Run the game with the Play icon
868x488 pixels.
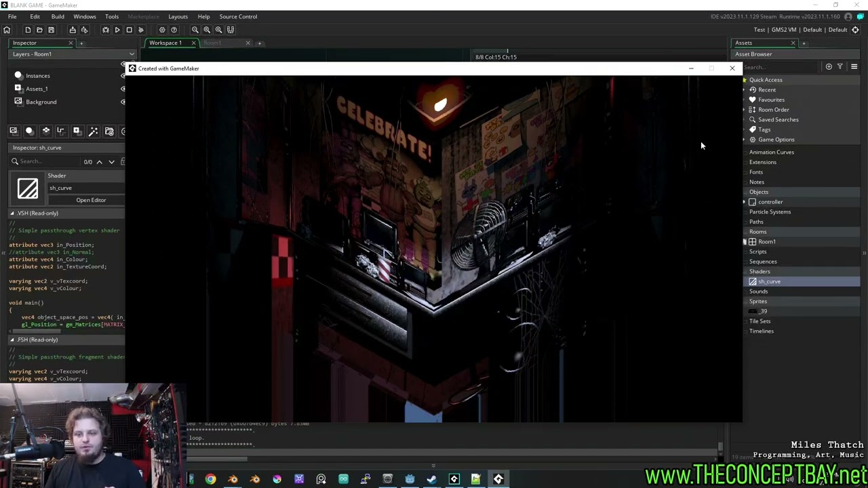coord(117,30)
